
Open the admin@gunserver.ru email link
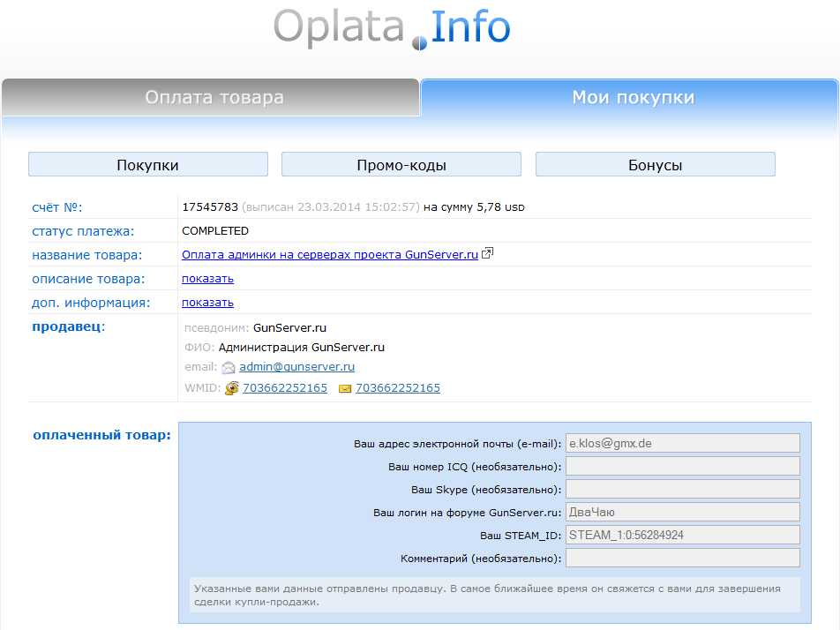(296, 367)
